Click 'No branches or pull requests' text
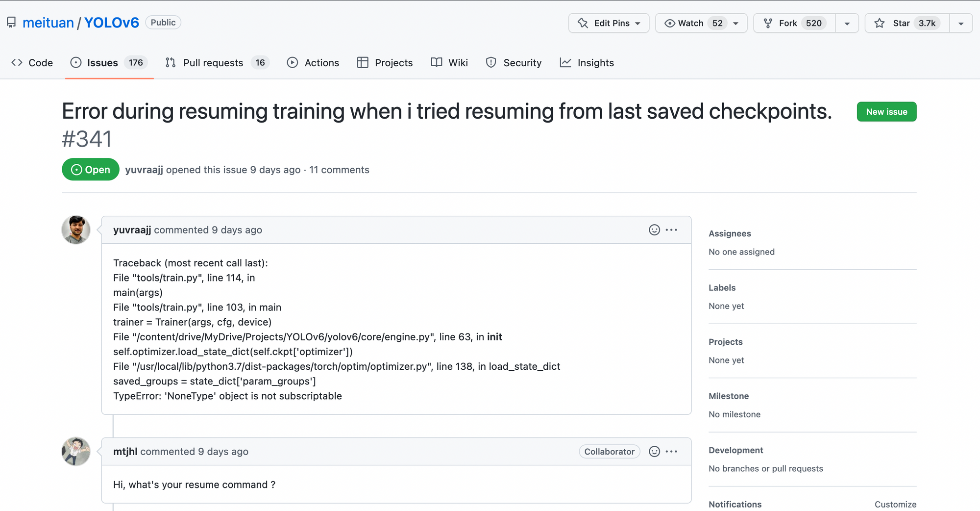Screen dimensions: 980x511 tap(766, 469)
